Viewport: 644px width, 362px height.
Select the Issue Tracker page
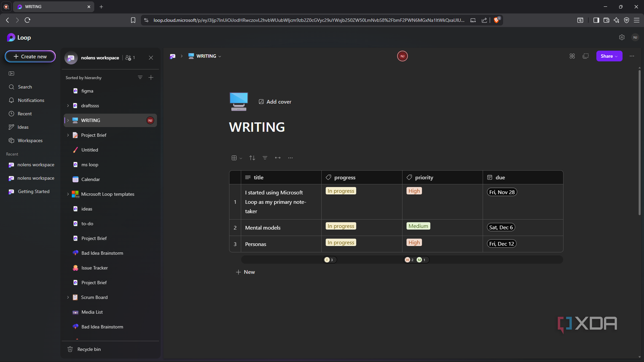click(111, 268)
